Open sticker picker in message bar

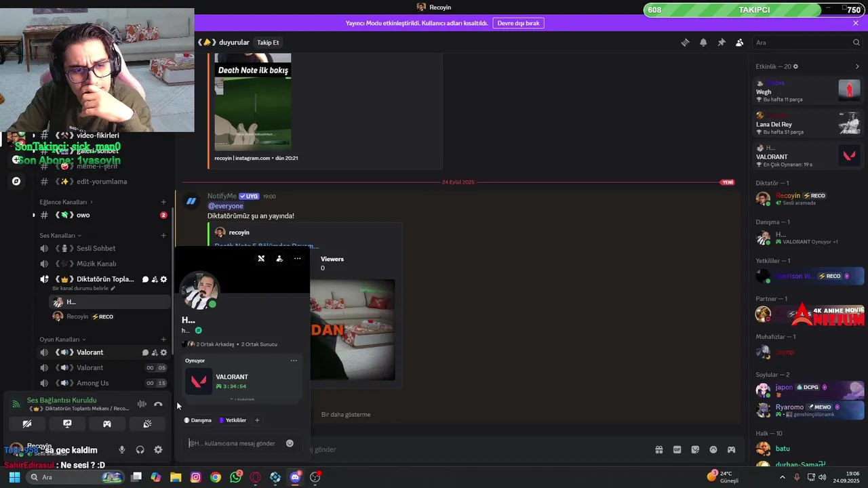click(695, 449)
